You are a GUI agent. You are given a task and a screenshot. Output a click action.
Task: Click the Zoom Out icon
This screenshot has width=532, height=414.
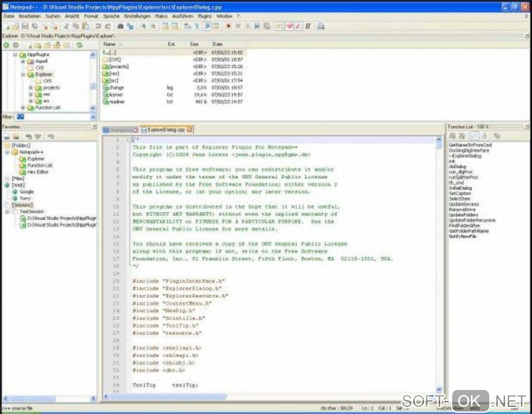coord(153,26)
